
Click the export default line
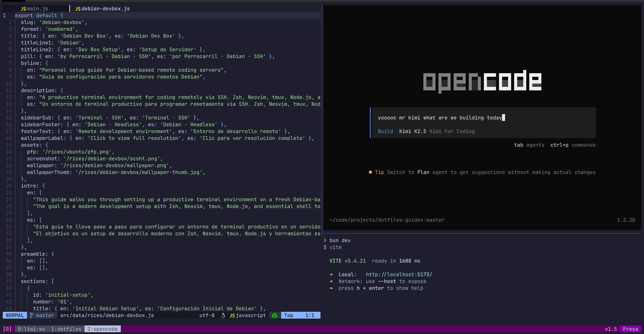pyautogui.click(x=39, y=15)
